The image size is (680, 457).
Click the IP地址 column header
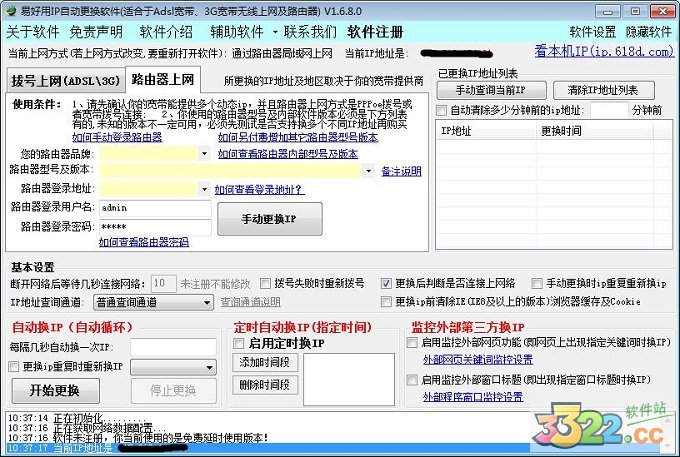[487, 131]
